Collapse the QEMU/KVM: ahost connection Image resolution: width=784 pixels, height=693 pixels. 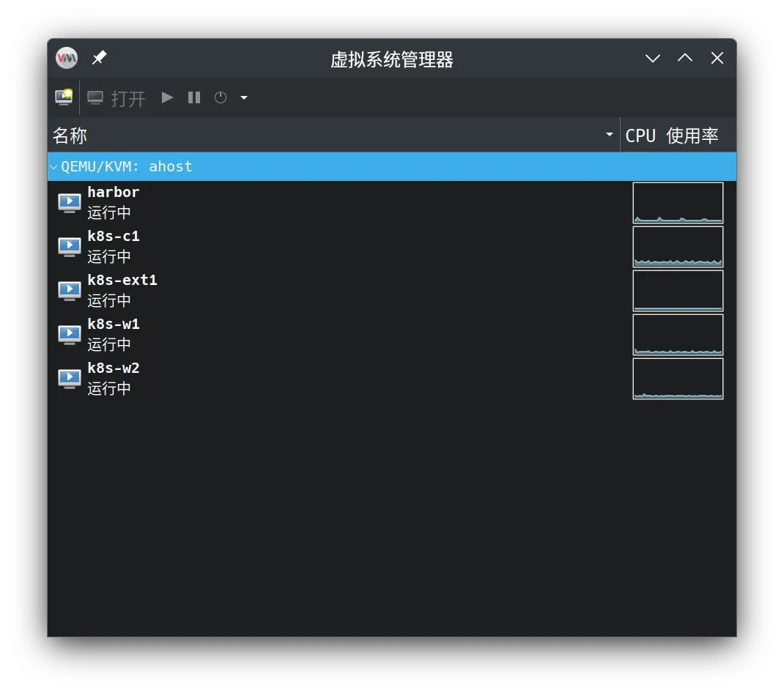(53, 167)
